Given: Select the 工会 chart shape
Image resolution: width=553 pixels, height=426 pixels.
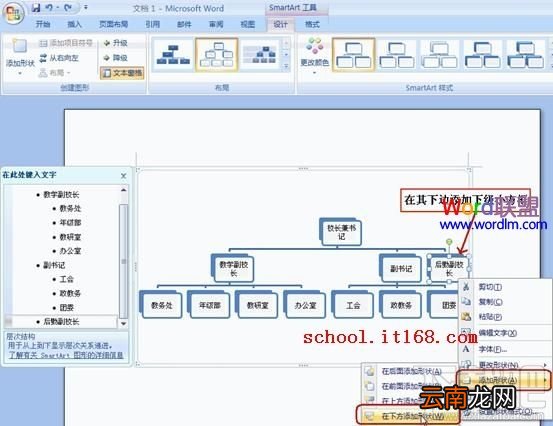Looking at the screenshot, I should [x=353, y=305].
